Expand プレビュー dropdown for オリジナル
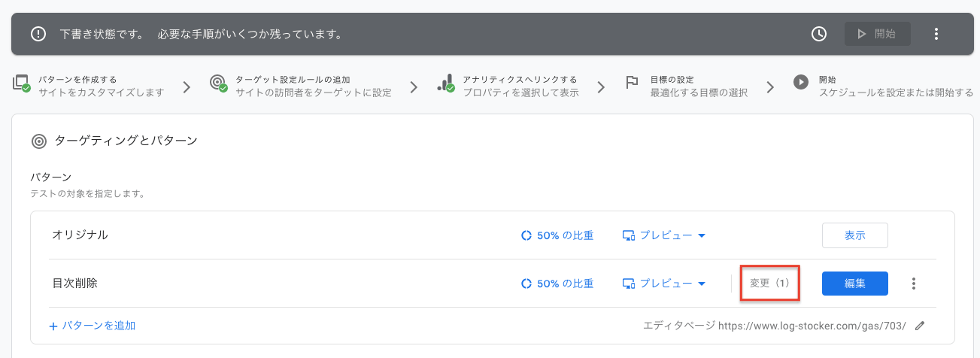Screen dimensions: 980x358 [x=664, y=235]
